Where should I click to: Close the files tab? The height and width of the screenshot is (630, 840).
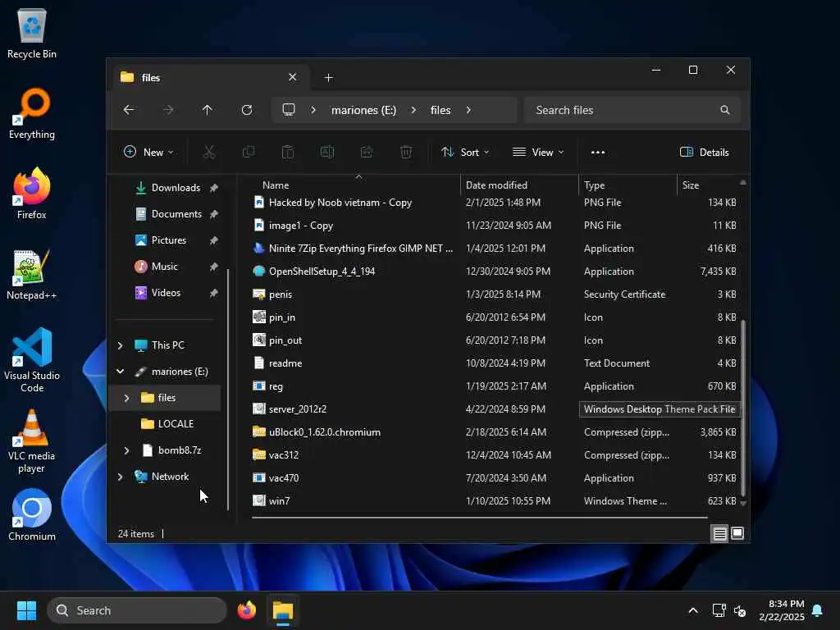click(293, 77)
